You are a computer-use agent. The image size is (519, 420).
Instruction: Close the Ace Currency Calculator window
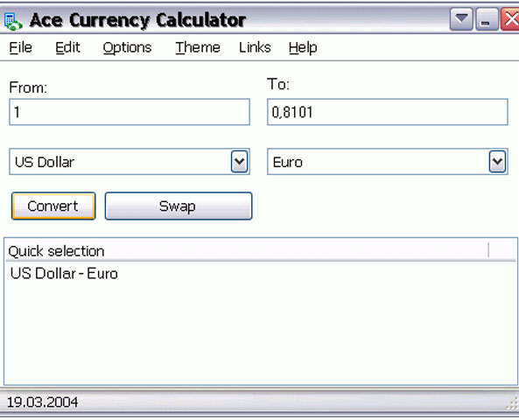[510, 19]
